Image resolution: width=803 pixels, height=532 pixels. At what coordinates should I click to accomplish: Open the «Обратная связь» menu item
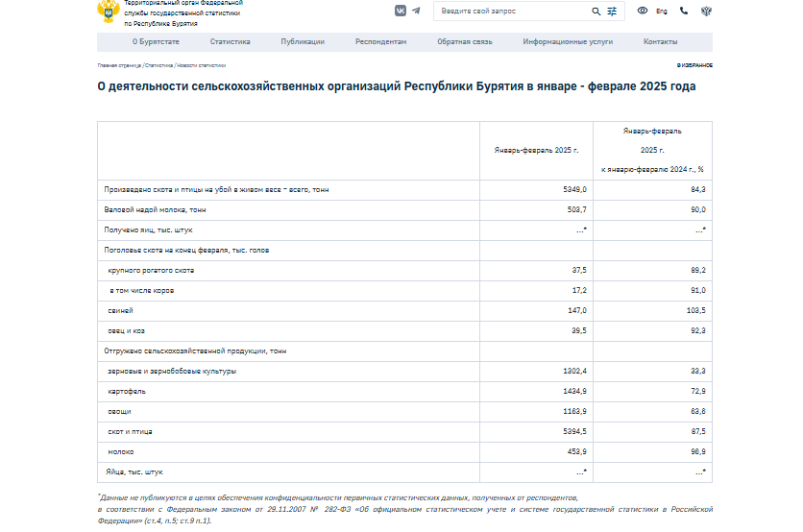pyautogui.click(x=464, y=42)
